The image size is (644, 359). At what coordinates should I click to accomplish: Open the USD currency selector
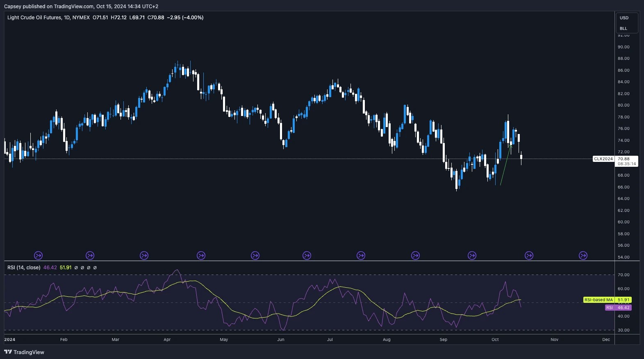pos(624,18)
